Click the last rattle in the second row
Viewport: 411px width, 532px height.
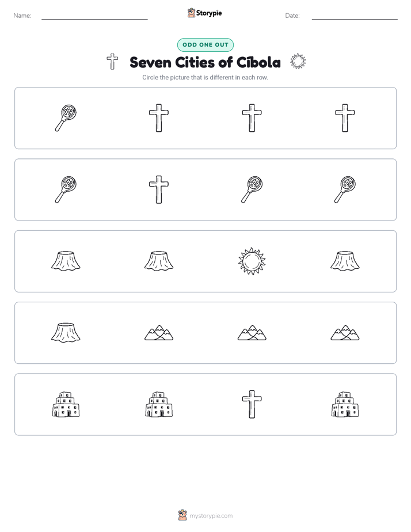(345, 189)
